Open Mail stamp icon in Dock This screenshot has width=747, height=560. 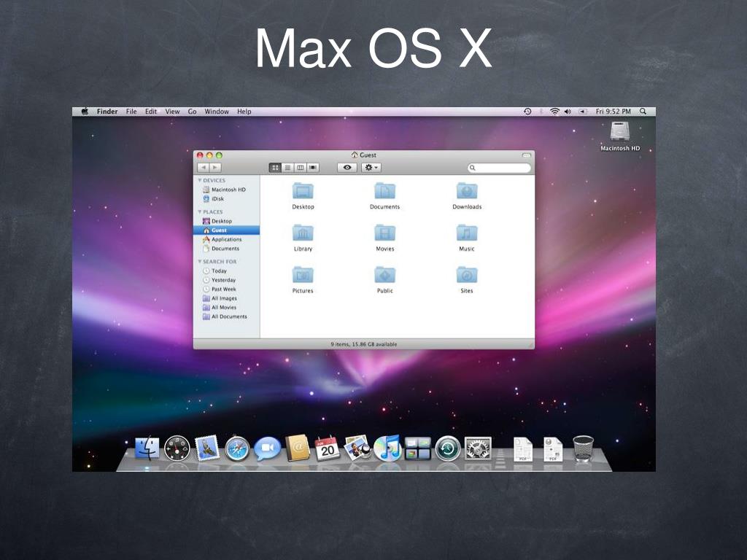point(207,448)
